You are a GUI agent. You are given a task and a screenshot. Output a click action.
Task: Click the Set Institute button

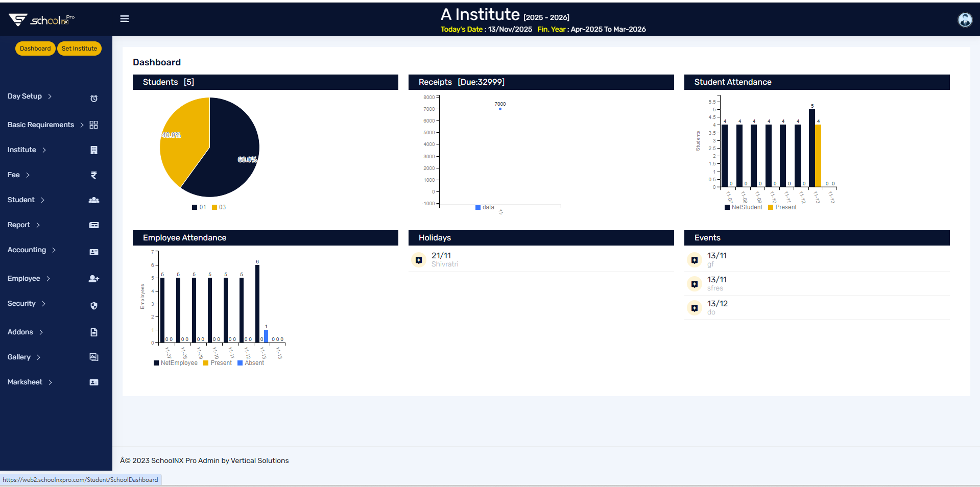79,48
